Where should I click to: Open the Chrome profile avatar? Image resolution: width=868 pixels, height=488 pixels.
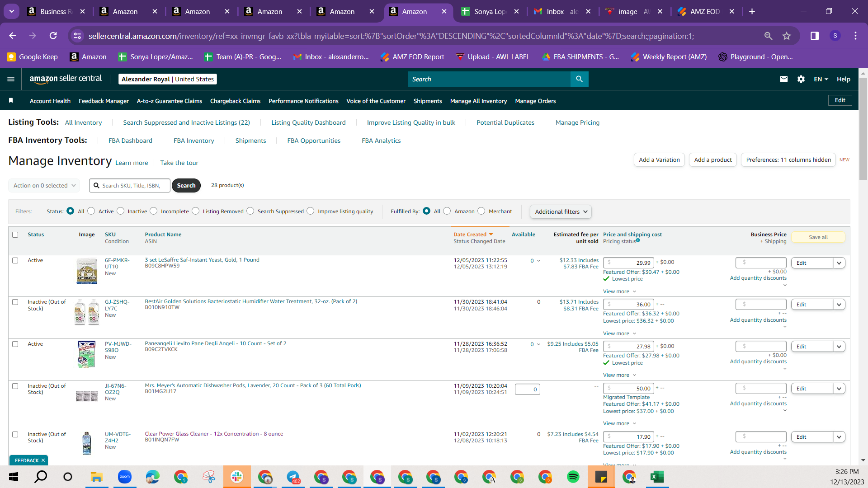[x=835, y=36]
